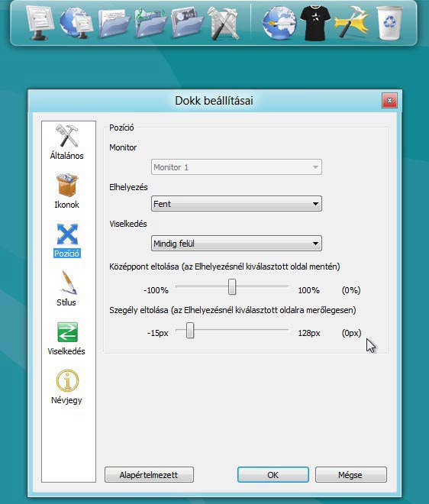
Task: Confirm settings with the OK button
Action: click(x=273, y=475)
